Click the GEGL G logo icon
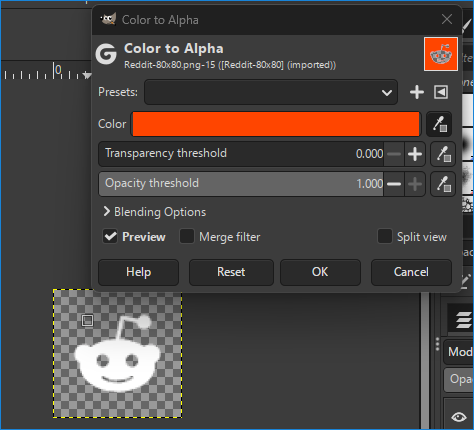This screenshot has height=430, width=474. [106, 54]
